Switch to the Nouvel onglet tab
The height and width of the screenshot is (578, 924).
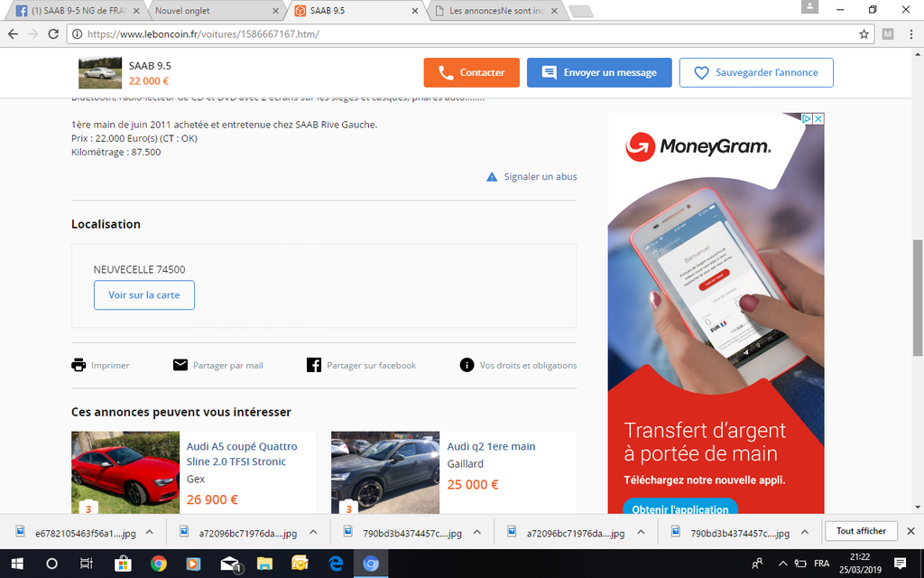215,11
